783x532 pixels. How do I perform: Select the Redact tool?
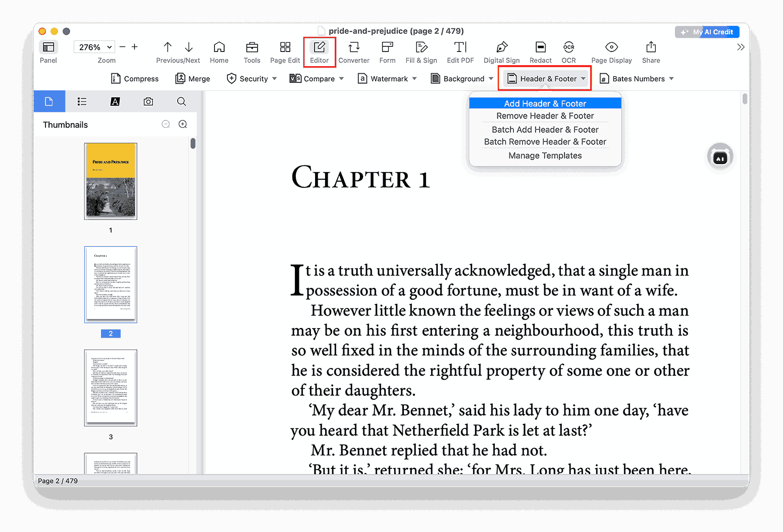541,47
